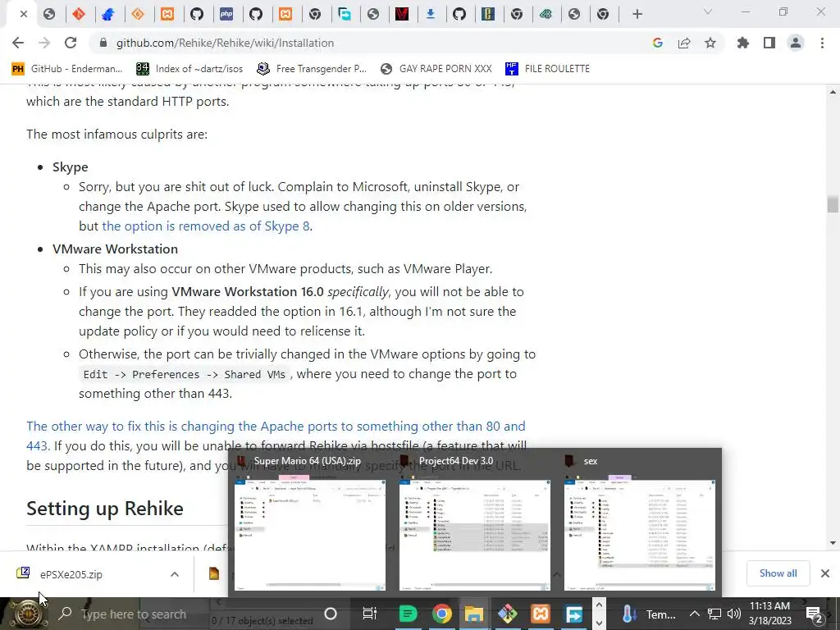Click the 'Skype' bullet heading
This screenshot has width=840, height=630.
(x=71, y=167)
